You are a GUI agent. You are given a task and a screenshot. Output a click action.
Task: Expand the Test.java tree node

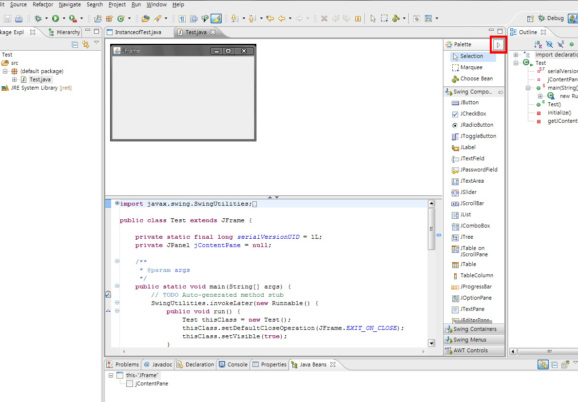pos(14,80)
